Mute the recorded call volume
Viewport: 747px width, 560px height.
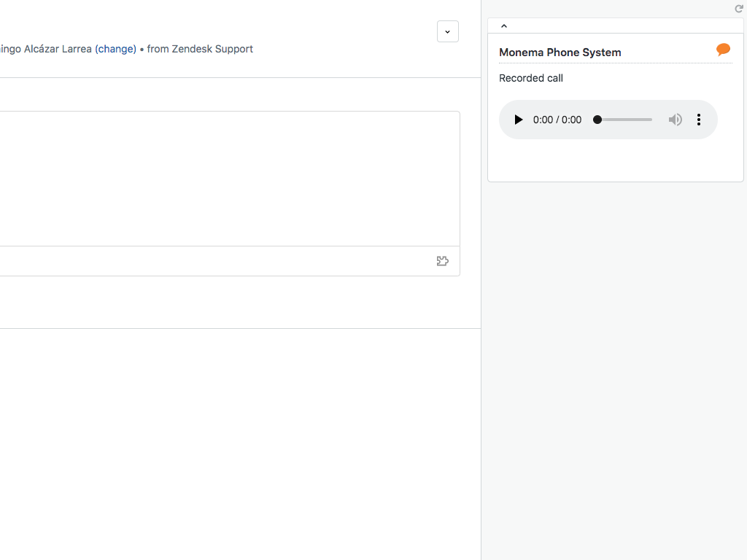point(676,120)
